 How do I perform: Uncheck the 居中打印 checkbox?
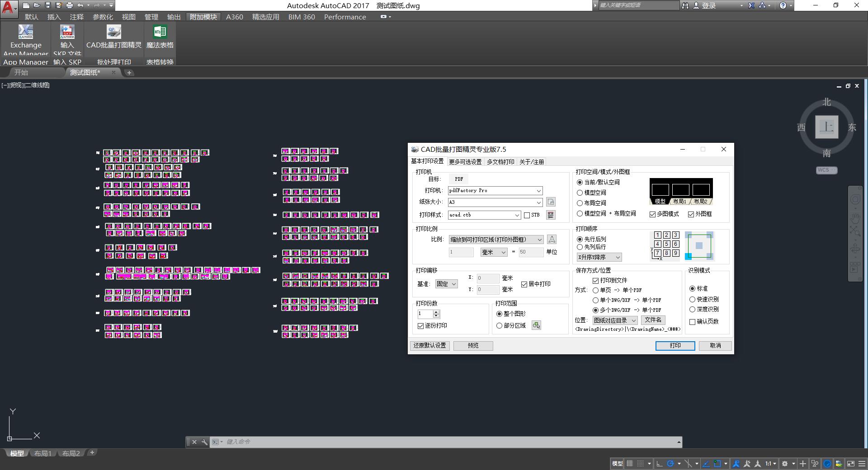pyautogui.click(x=524, y=284)
